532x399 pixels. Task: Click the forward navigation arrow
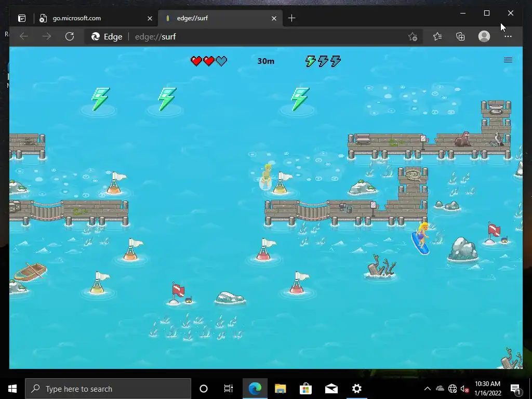click(x=47, y=36)
